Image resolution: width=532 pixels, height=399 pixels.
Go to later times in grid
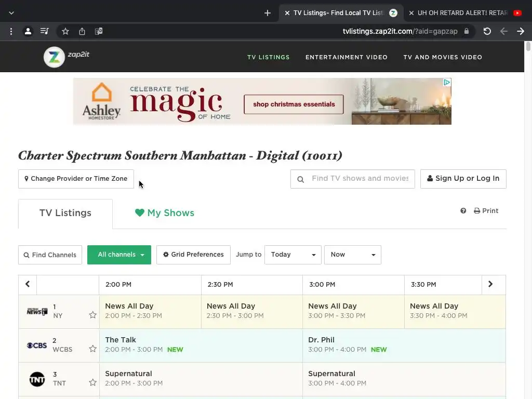coord(490,284)
